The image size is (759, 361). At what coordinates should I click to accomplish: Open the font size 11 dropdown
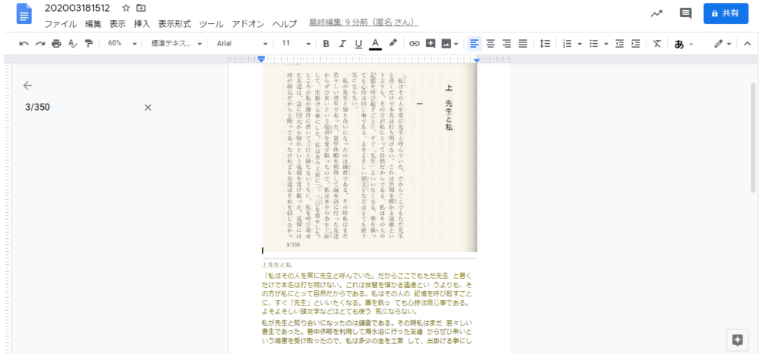click(296, 44)
